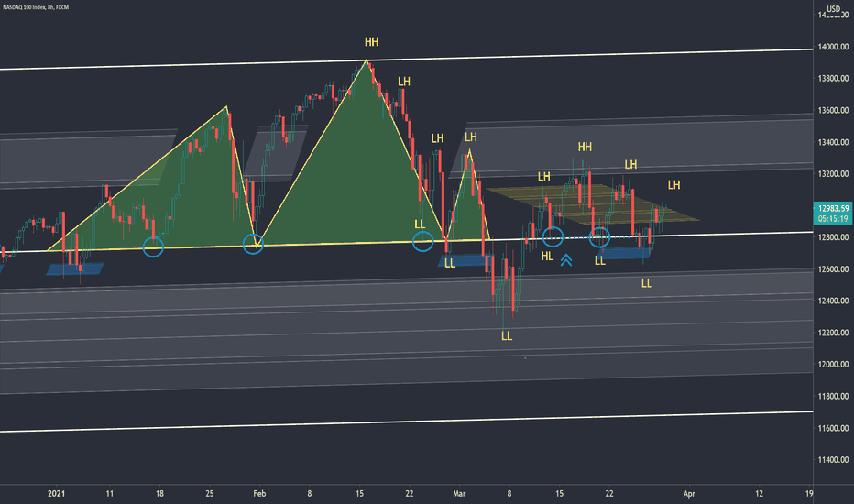
Task: Click the 12800.00 price axis label
Action: pos(833,237)
